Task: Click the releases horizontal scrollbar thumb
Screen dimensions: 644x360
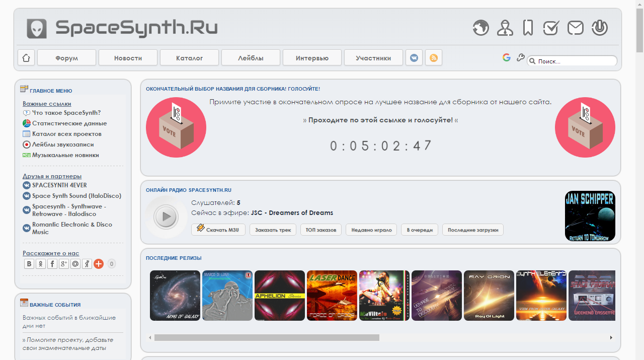Action: (x=267, y=337)
